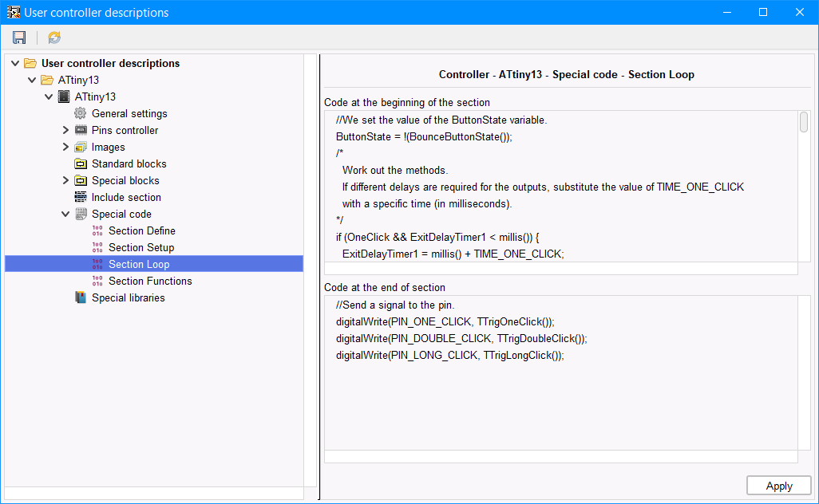The height and width of the screenshot is (504, 819).
Task: Click the Code at the end of section label
Action: tap(385, 287)
